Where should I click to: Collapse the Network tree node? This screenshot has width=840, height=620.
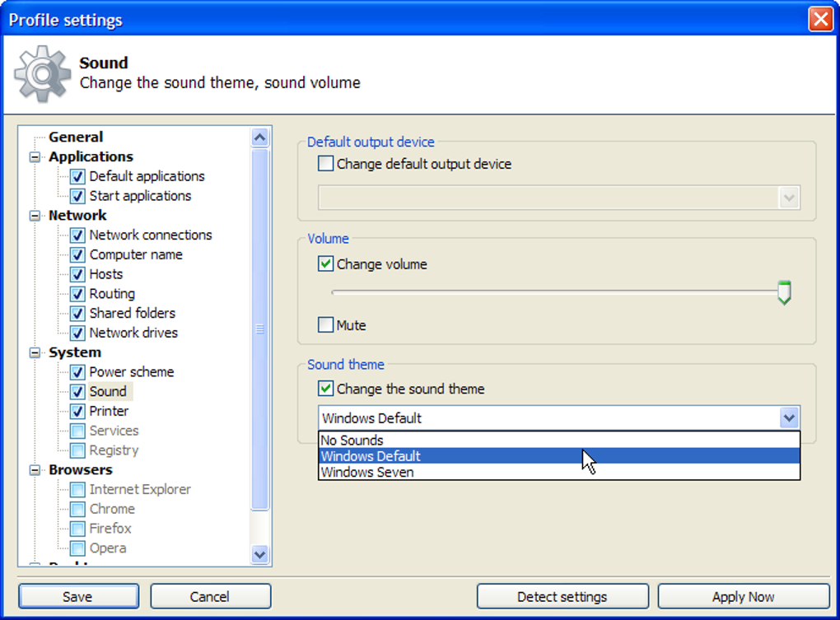tap(34, 215)
